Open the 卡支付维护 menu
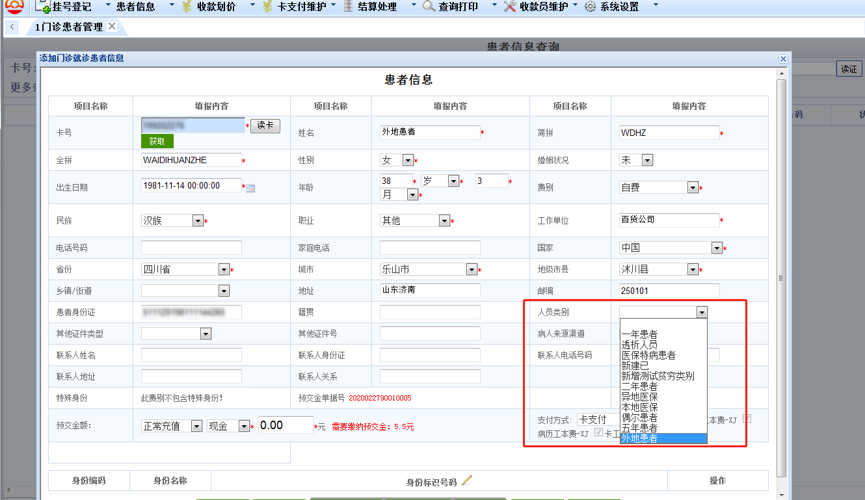Screen dimensions: 865x500 (302, 7)
